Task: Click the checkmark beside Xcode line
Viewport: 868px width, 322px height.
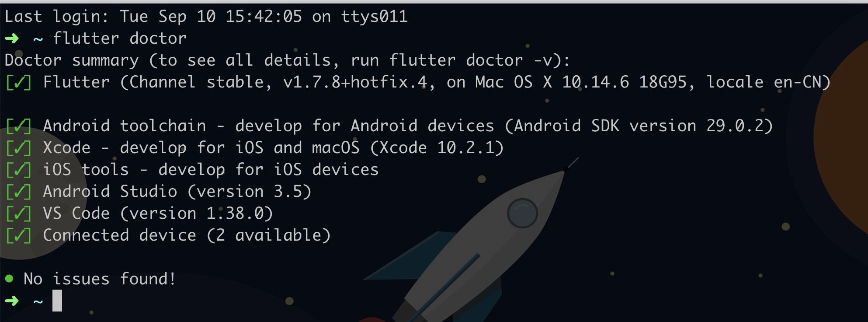Action: tap(19, 148)
